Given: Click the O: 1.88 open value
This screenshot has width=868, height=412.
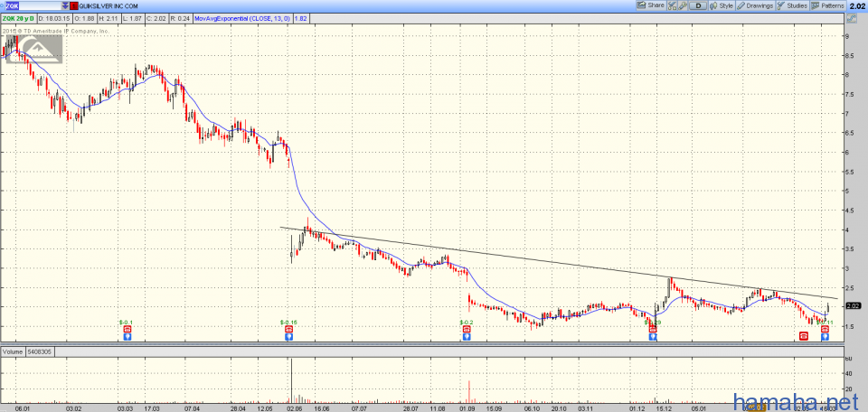Looking at the screenshot, I should pyautogui.click(x=87, y=18).
